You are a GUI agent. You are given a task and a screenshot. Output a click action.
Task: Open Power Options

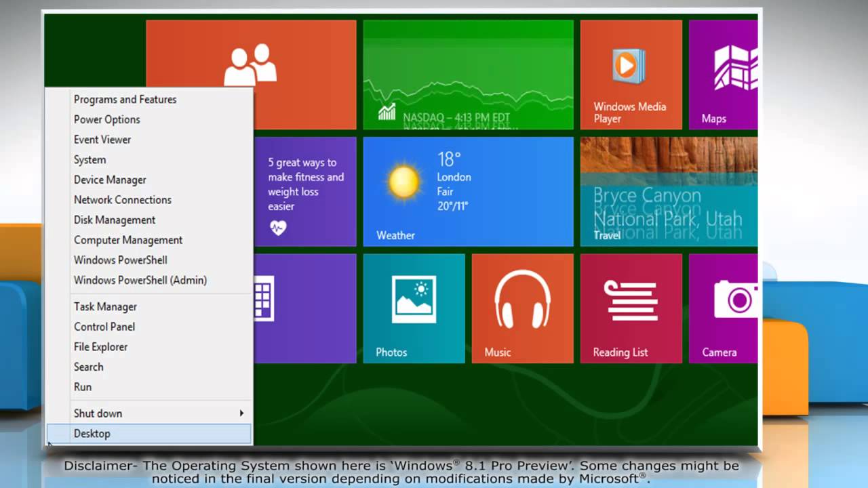tap(106, 119)
